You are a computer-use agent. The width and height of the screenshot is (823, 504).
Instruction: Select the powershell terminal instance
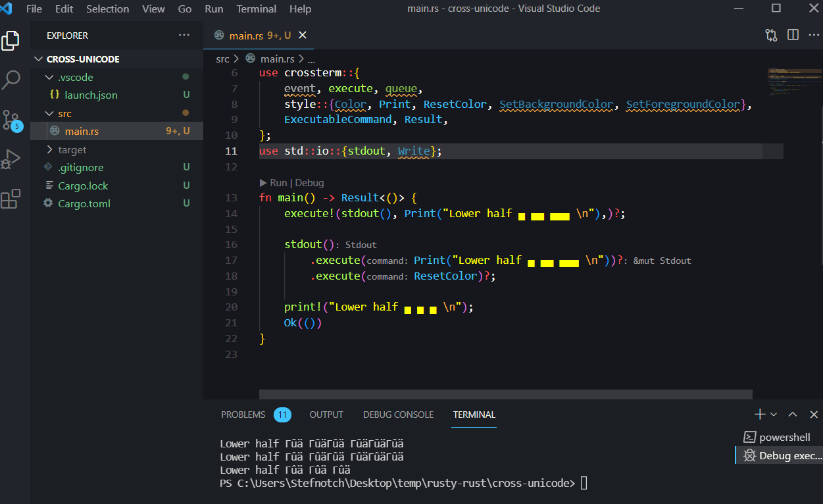(778, 437)
